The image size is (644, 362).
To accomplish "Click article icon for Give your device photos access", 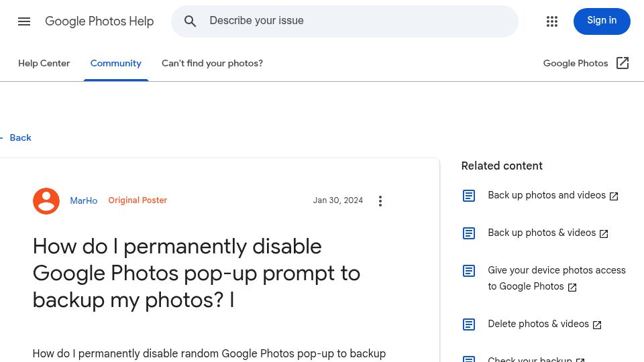I will click(x=469, y=271).
